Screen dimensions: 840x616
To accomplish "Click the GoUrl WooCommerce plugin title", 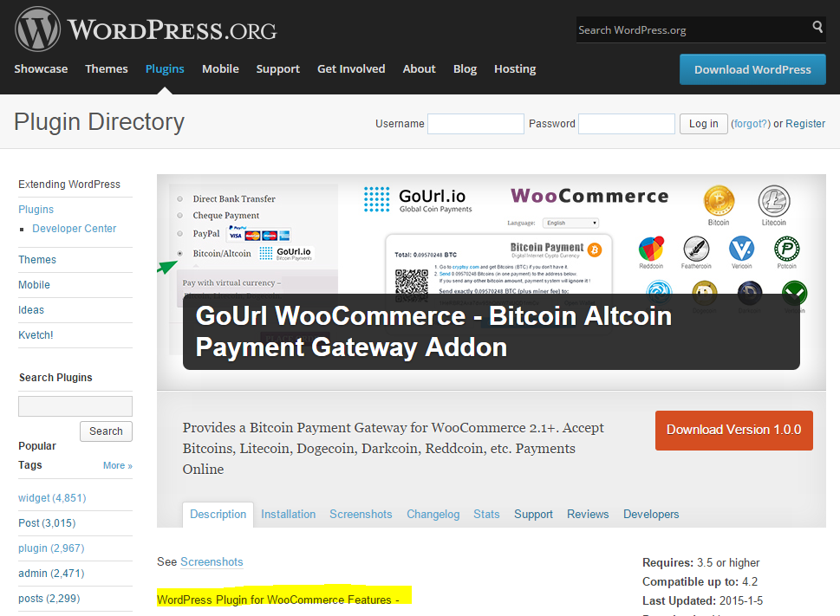I will coord(433,331).
